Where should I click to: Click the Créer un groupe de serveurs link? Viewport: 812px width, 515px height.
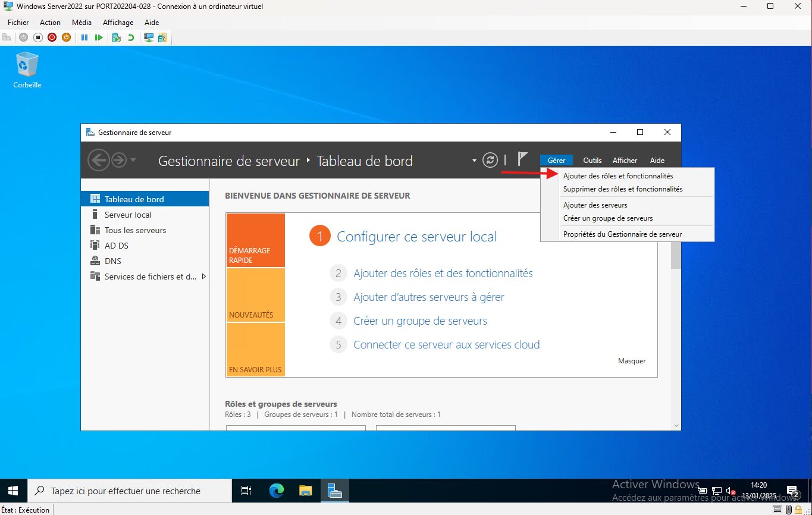pyautogui.click(x=420, y=321)
